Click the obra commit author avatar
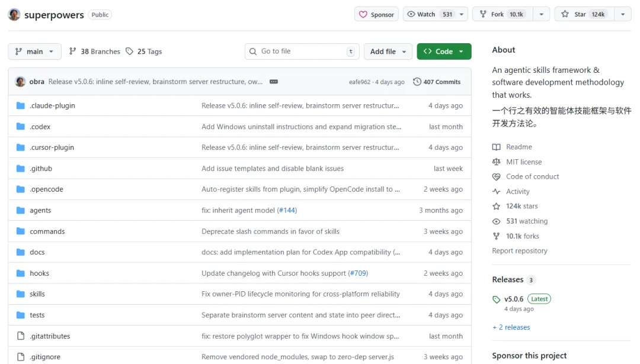This screenshot has height=364, width=640. click(20, 82)
